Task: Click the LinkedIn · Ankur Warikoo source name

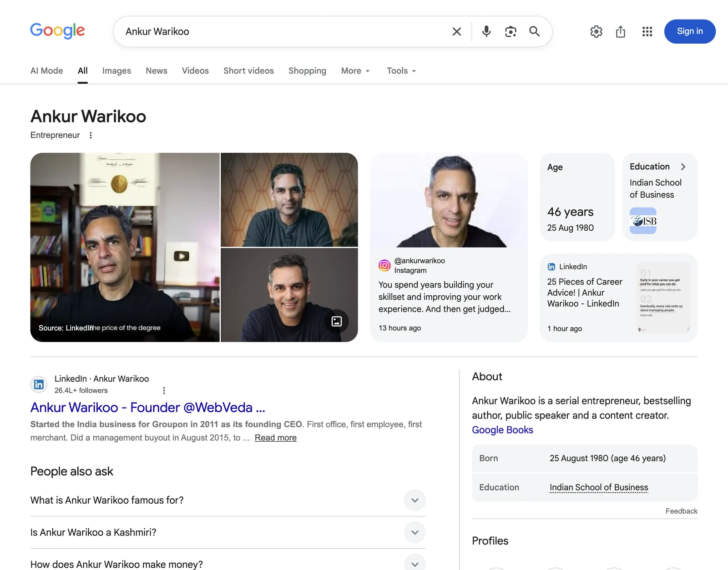Action: [101, 378]
